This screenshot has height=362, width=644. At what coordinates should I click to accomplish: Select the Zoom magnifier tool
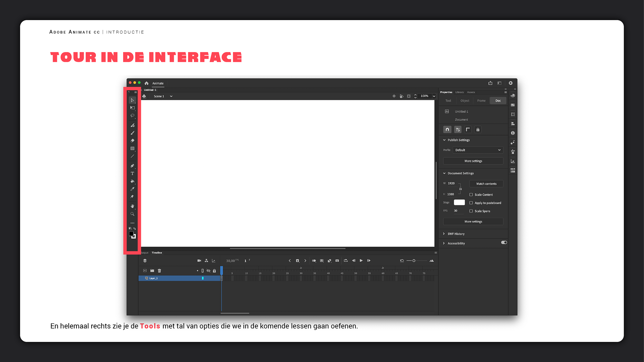coord(132,214)
